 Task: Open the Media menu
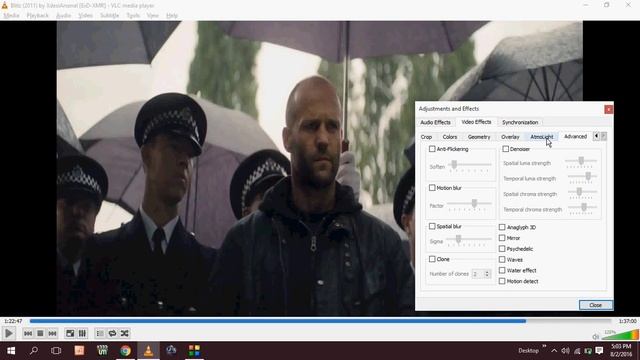click(11, 16)
